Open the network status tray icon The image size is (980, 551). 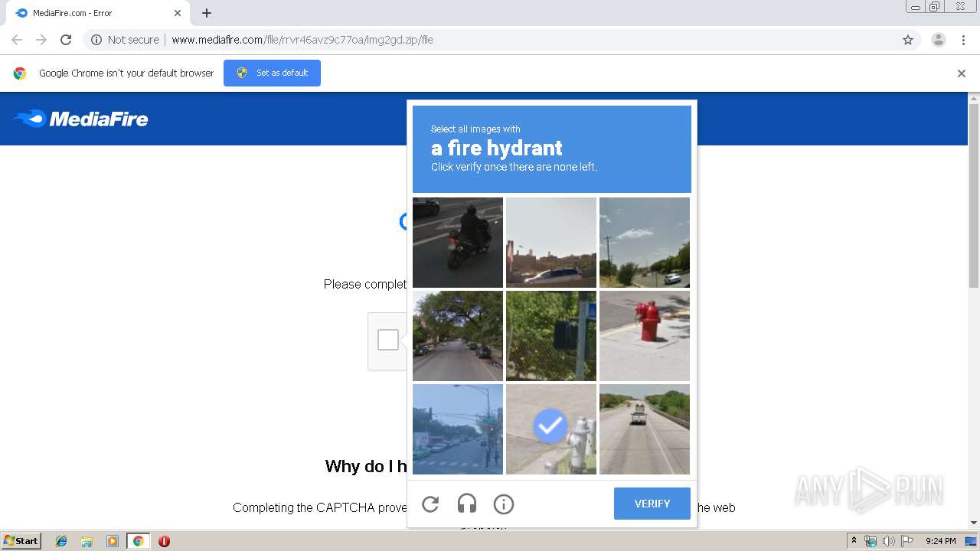871,541
